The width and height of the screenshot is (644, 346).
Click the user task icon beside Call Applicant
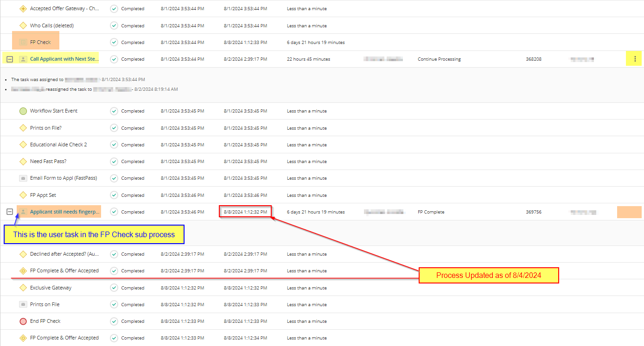tap(23, 59)
